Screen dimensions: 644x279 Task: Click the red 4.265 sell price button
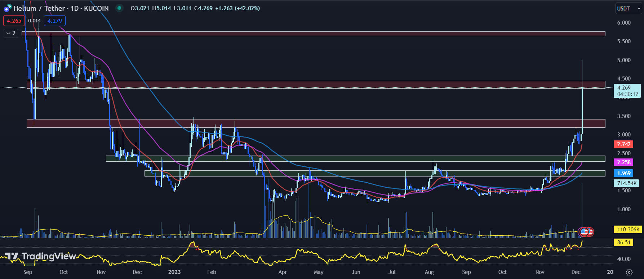14,21
